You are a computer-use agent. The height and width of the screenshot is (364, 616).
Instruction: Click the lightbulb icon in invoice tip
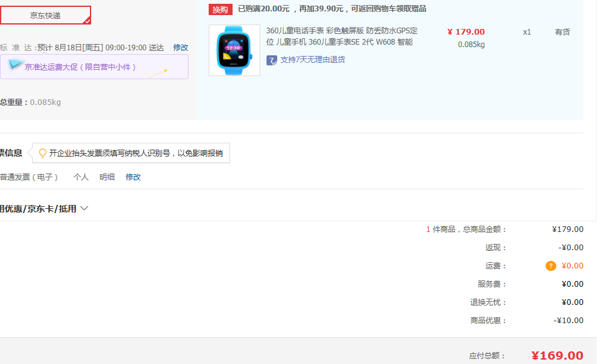coord(41,152)
